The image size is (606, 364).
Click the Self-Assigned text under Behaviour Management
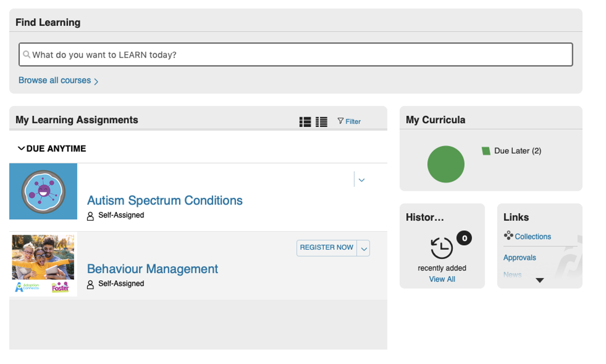coord(121,283)
